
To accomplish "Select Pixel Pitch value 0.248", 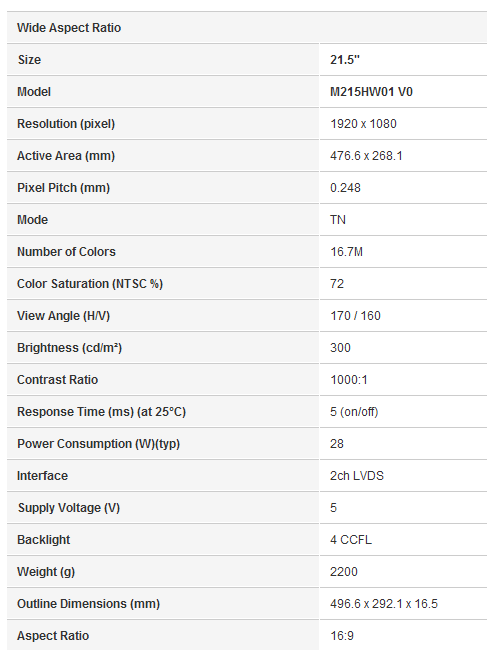I will coord(345,188).
